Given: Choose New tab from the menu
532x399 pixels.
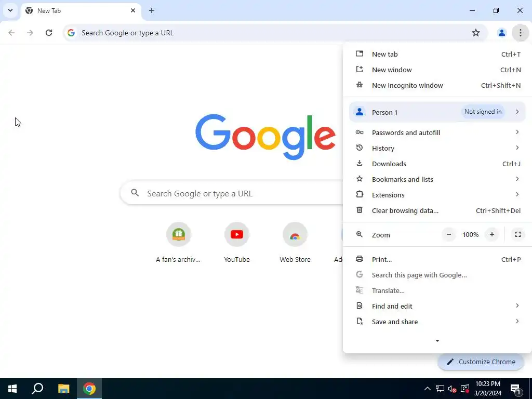Looking at the screenshot, I should pyautogui.click(x=437, y=54).
